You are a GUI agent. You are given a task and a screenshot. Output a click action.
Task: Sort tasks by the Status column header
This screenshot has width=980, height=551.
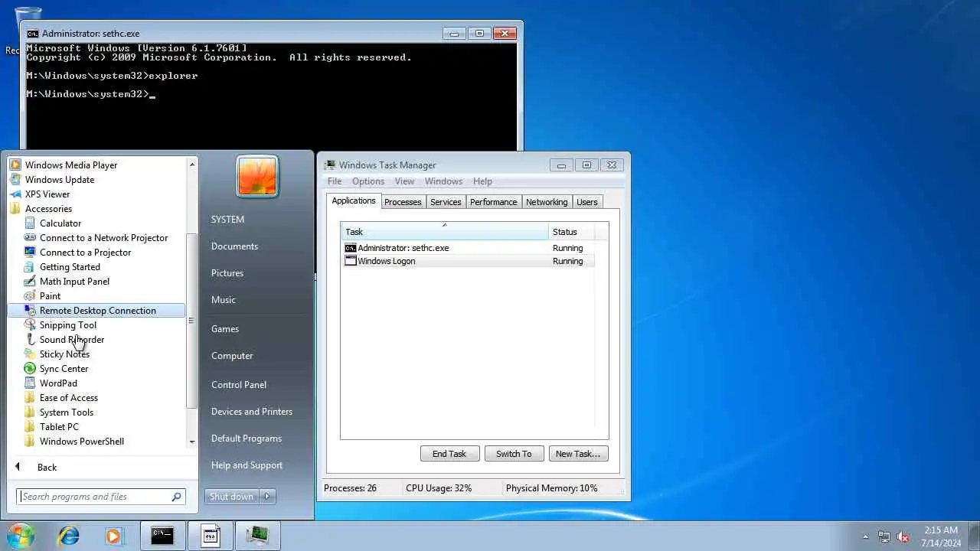571,232
